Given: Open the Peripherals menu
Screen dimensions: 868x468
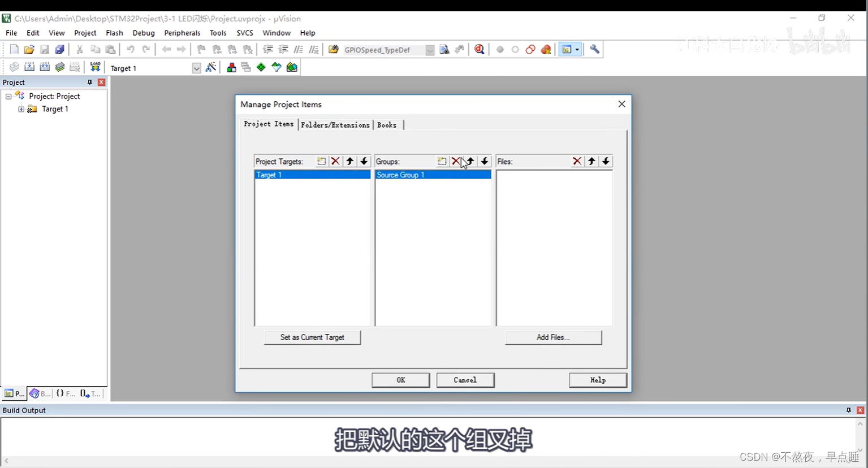Looking at the screenshot, I should (182, 33).
